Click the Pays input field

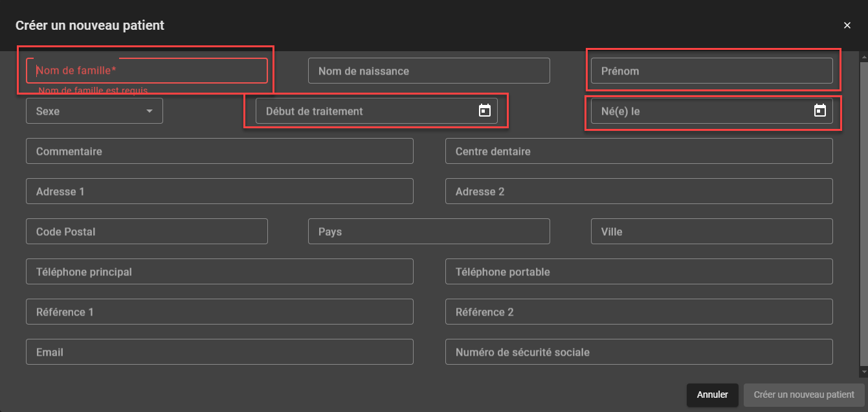tap(428, 231)
